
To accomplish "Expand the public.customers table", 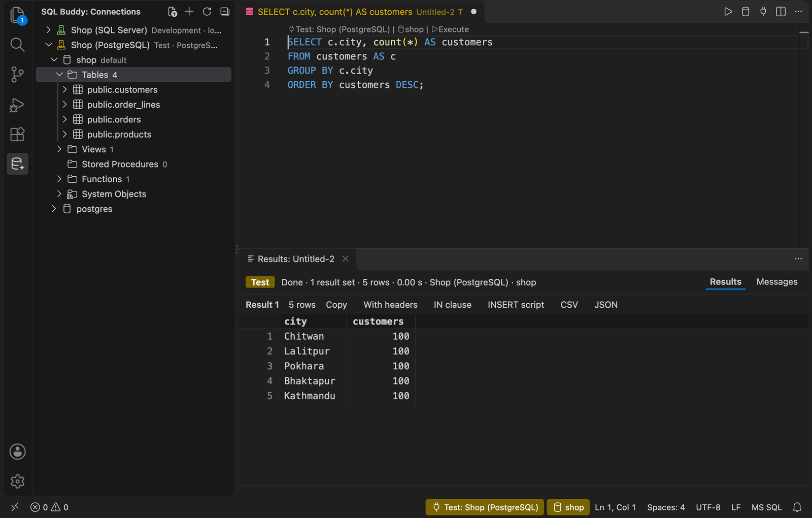I will point(65,89).
